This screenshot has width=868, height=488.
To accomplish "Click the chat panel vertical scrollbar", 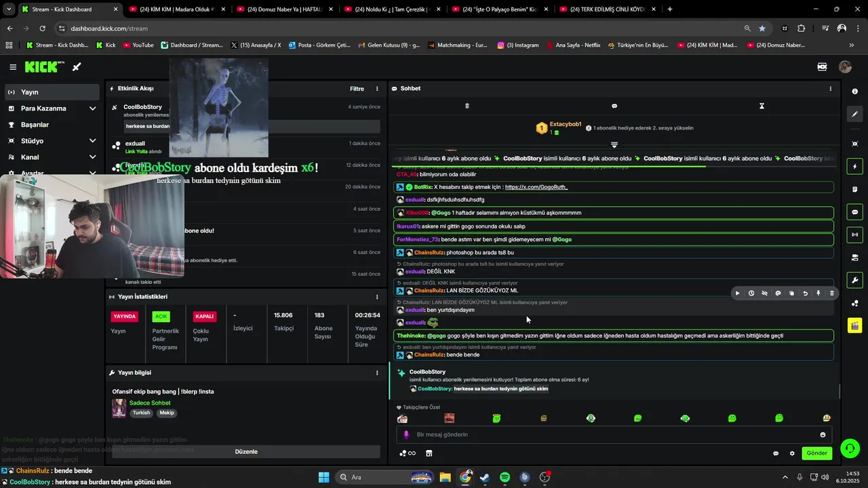I will pos(840,391).
